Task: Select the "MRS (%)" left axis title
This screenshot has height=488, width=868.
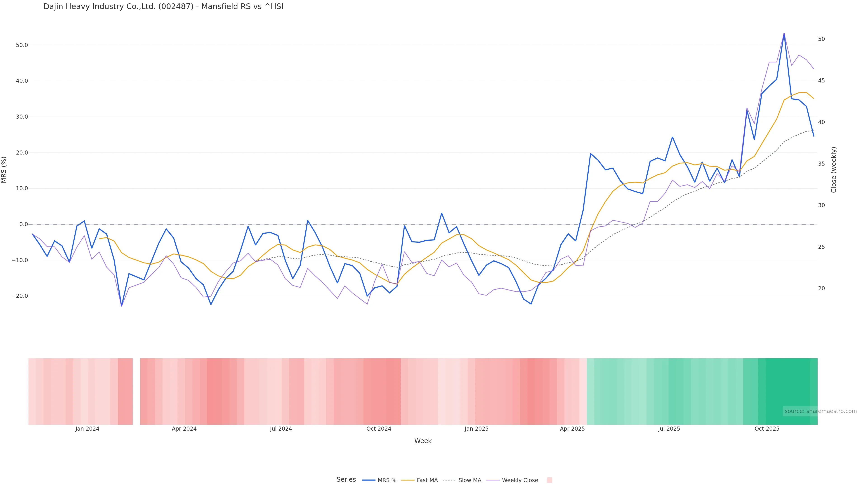Action: (x=4, y=170)
